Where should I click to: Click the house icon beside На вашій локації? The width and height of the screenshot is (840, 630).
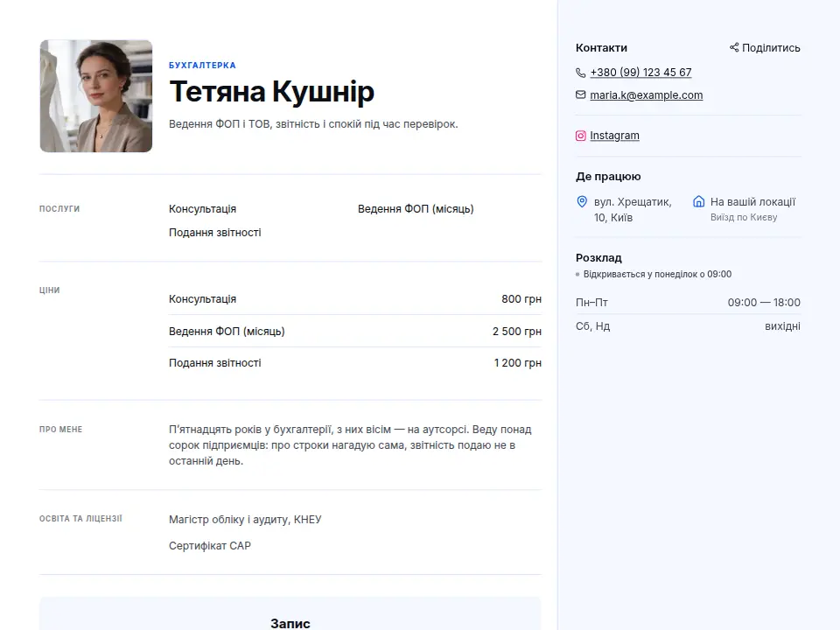point(698,201)
